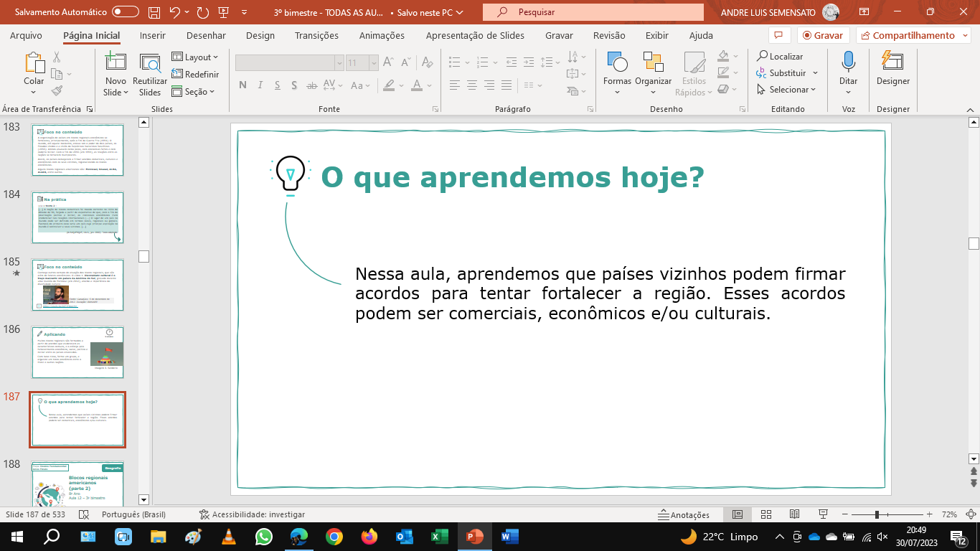The image size is (980, 551).
Task: Open the Apresentação de Slides tab
Action: tap(475, 35)
